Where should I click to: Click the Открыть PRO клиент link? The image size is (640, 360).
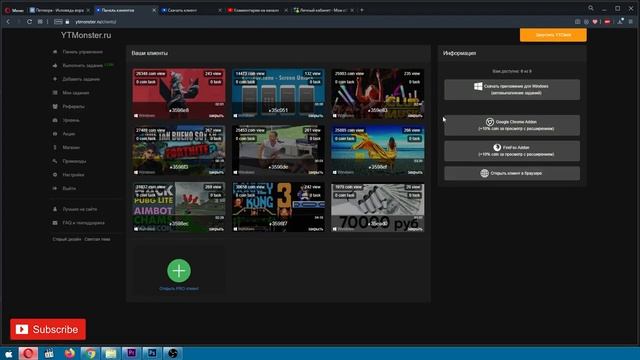[179, 289]
